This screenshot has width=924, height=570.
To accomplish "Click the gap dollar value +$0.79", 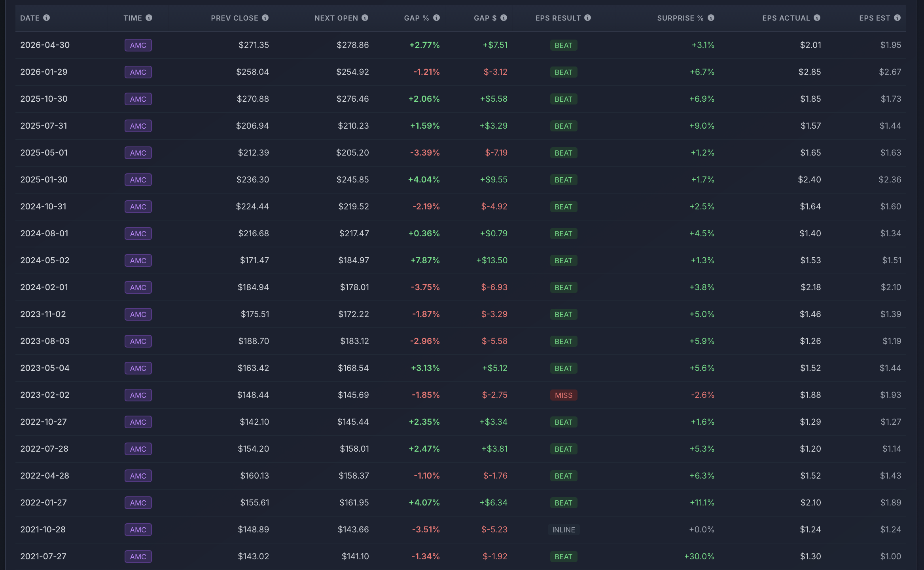I will point(494,234).
